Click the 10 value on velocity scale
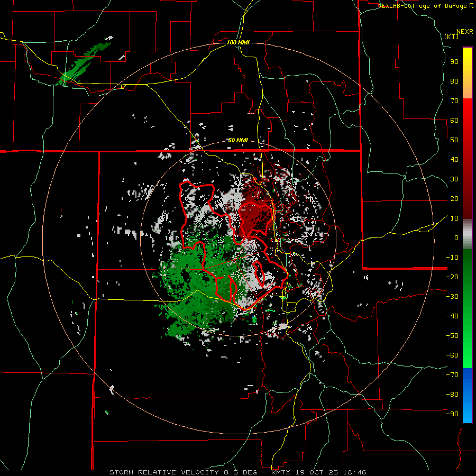This screenshot has height=476, width=476. pos(454,218)
